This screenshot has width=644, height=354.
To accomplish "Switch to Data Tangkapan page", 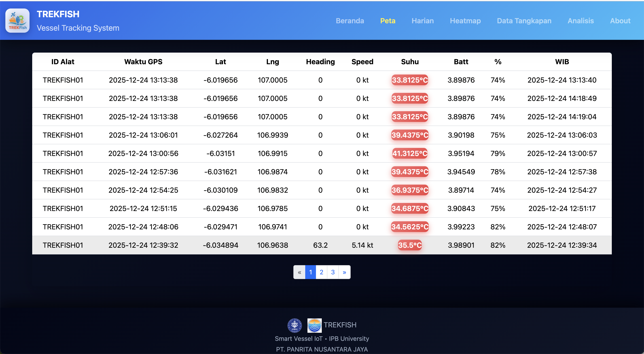I will [x=524, y=21].
